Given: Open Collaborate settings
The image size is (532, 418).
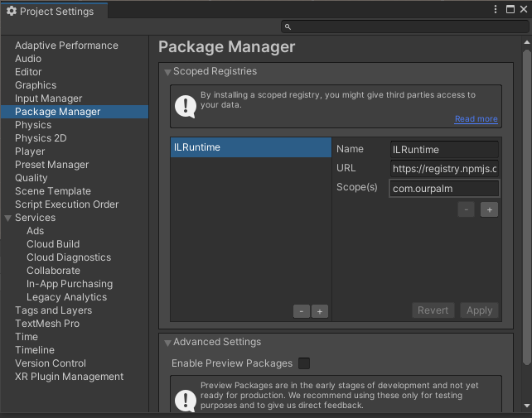Looking at the screenshot, I should [x=53, y=270].
